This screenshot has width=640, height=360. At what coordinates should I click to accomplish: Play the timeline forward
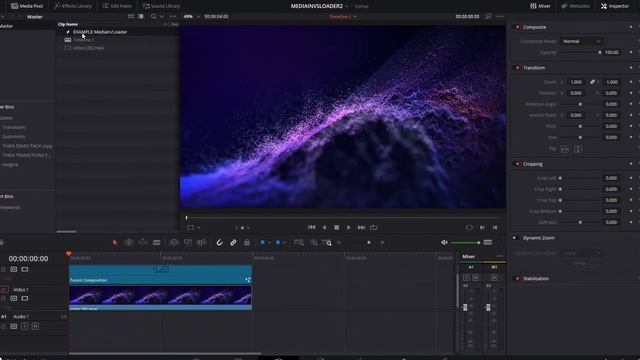pos(349,227)
